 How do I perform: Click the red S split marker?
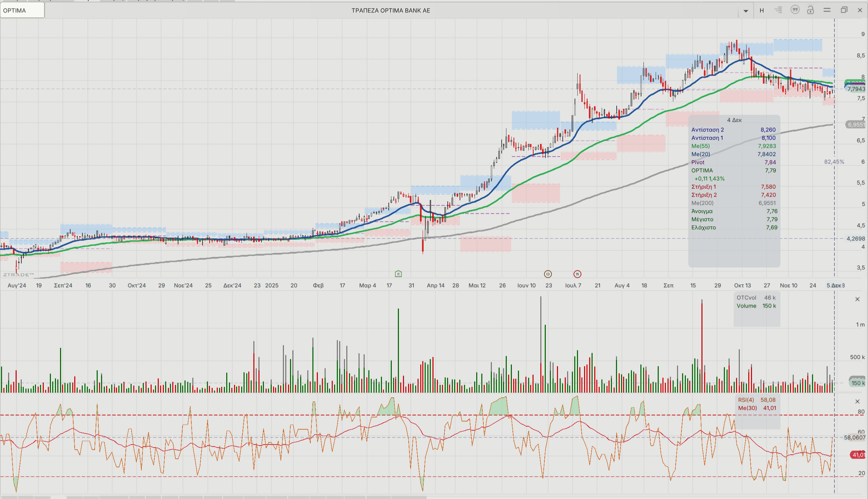[577, 274]
